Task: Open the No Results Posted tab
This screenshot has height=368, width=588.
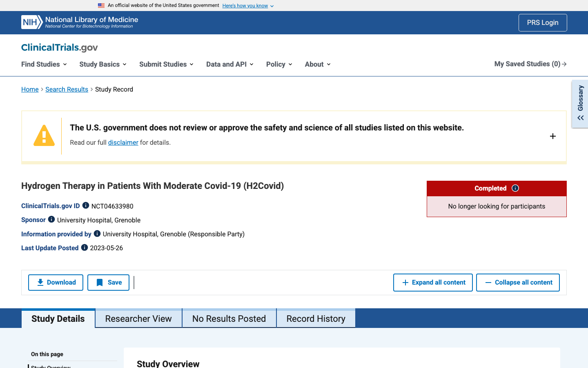Action: tap(229, 319)
